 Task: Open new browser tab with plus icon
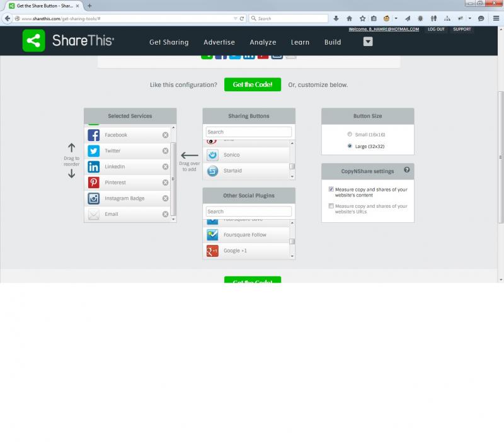89,6
